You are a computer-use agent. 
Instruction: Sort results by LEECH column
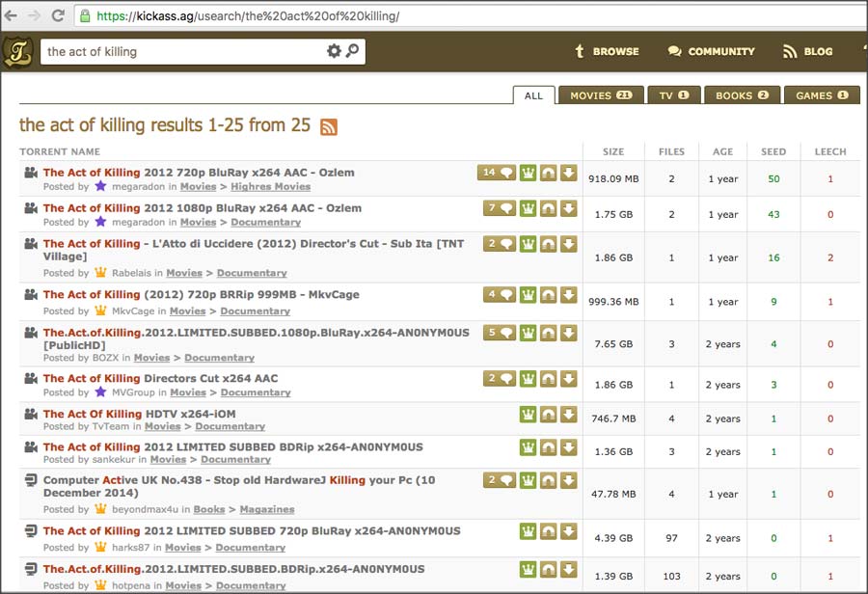coord(830,151)
